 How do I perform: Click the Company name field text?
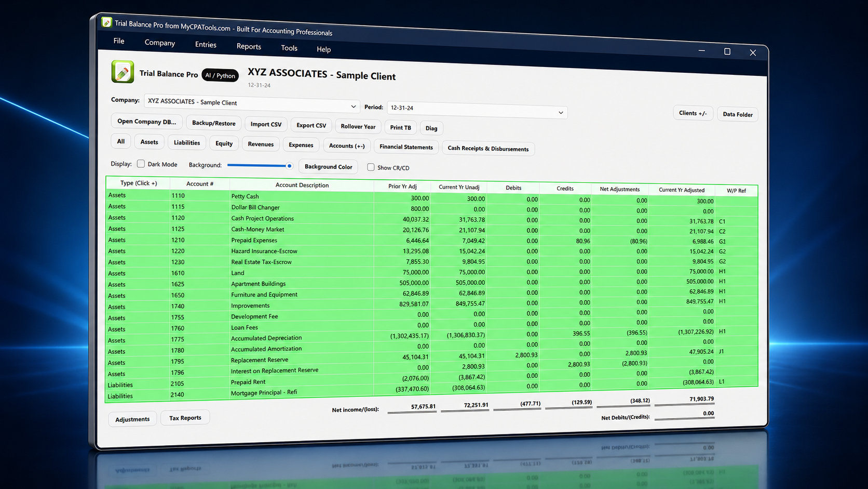click(x=192, y=102)
